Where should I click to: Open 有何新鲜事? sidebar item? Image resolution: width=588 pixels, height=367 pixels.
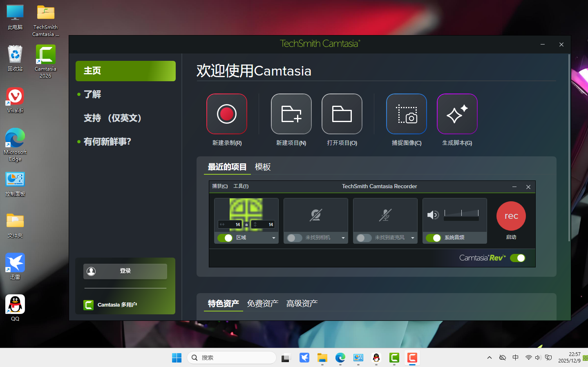click(x=107, y=142)
